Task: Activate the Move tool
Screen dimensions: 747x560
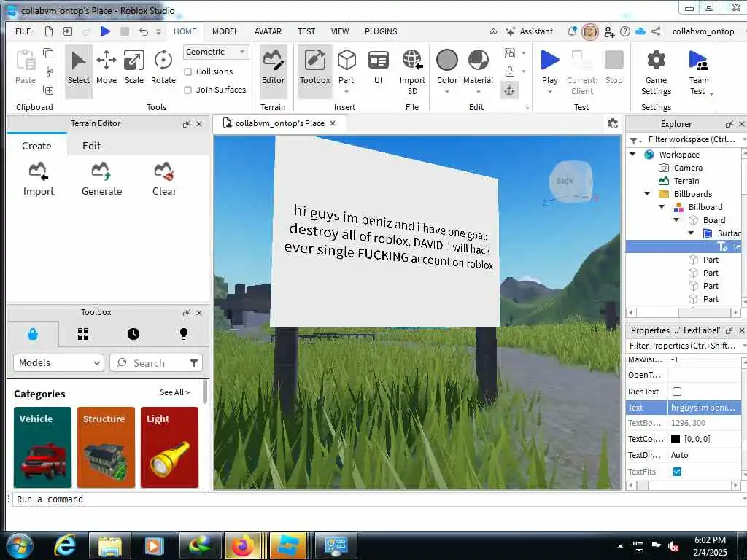Action: (107, 68)
